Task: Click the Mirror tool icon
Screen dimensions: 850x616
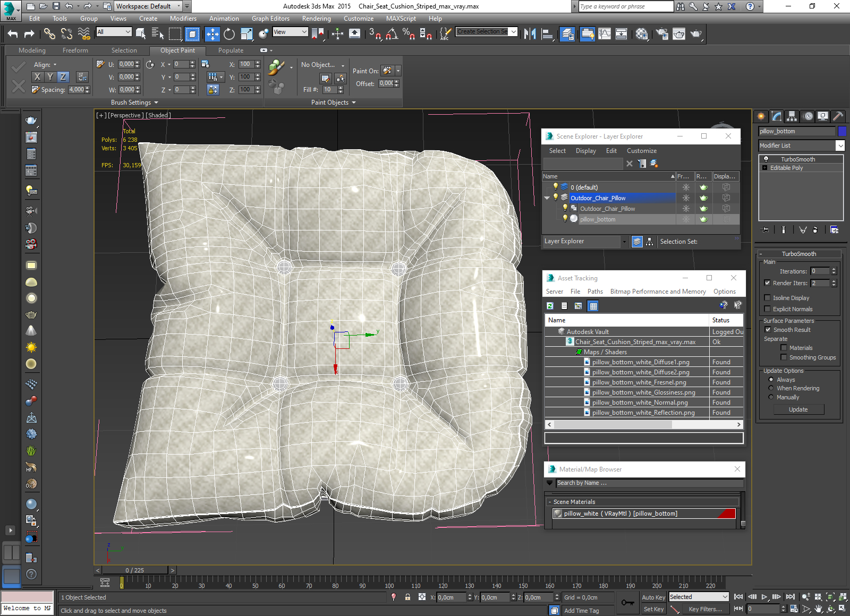Action: point(530,34)
